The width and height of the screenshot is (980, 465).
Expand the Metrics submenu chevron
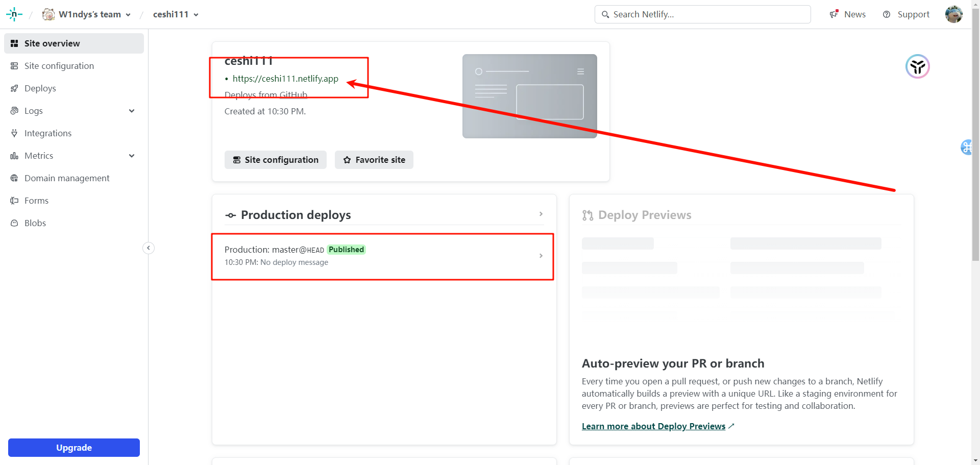(132, 156)
